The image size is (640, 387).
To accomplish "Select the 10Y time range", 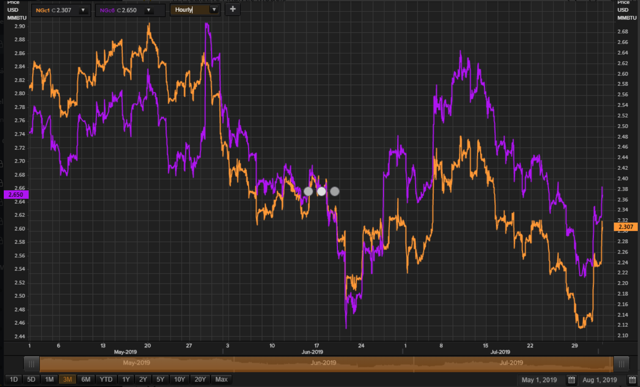I will coord(180,380).
